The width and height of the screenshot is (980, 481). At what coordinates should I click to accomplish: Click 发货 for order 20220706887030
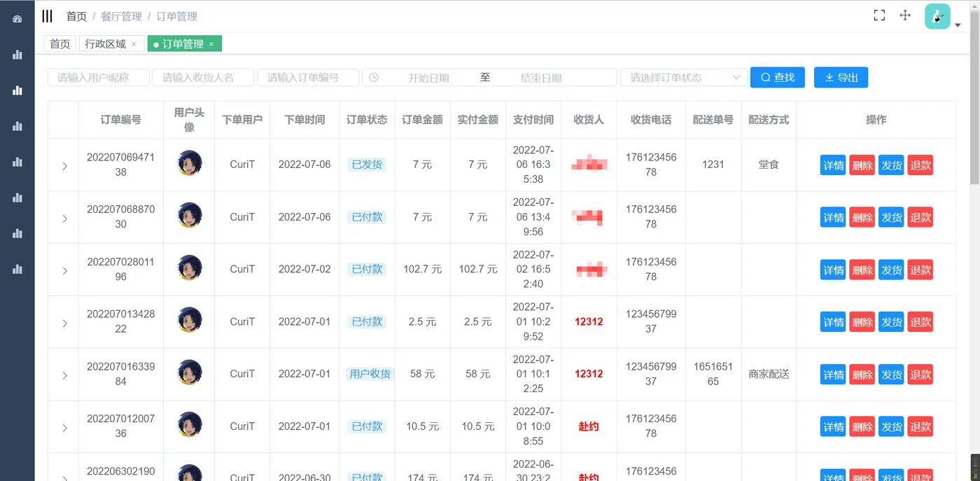(x=891, y=218)
